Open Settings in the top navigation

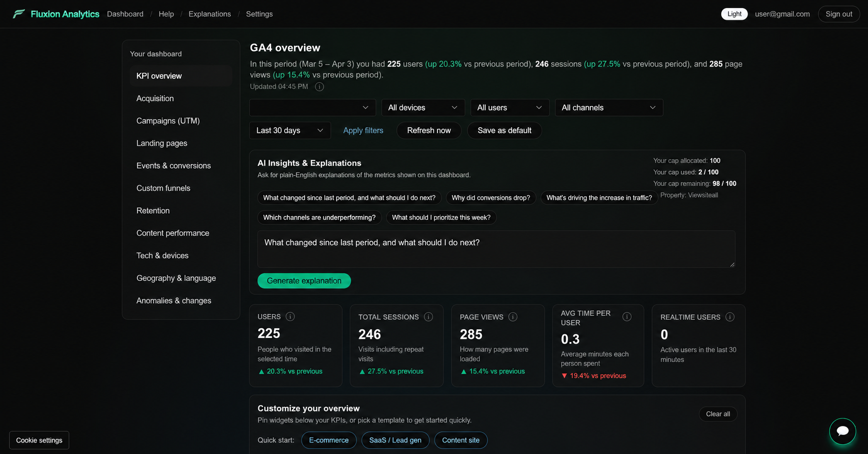[259, 14]
